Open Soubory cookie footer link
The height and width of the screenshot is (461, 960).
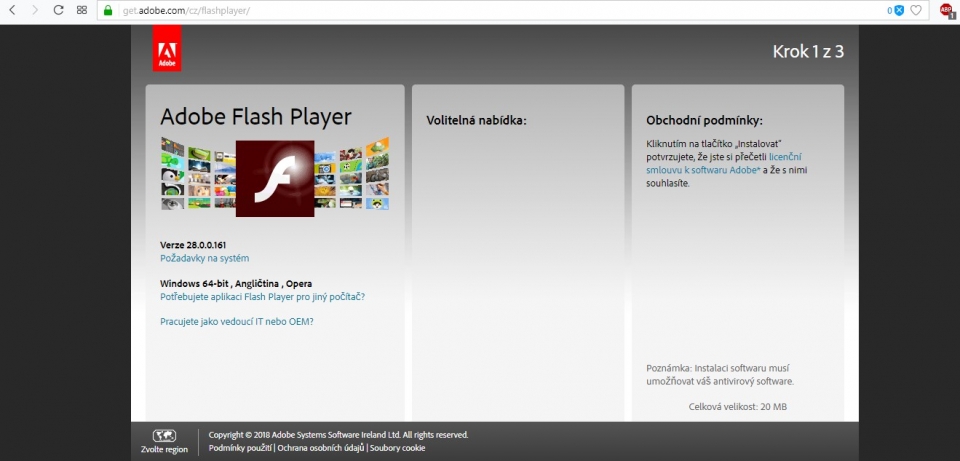pyautogui.click(x=397, y=448)
